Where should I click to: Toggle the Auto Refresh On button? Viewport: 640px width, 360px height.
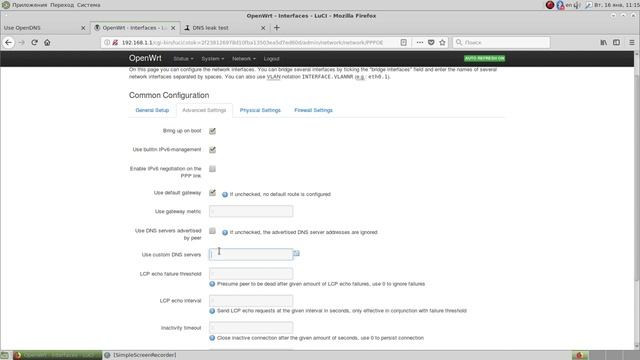(484, 58)
